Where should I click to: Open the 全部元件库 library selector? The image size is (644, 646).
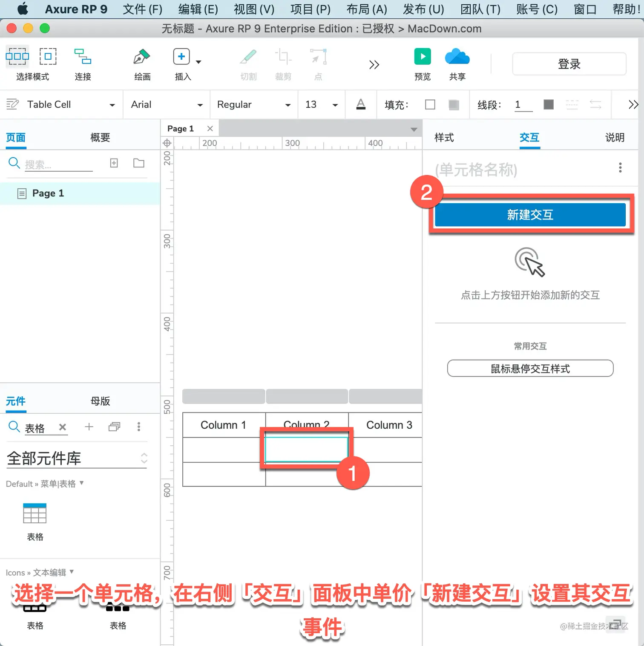77,459
